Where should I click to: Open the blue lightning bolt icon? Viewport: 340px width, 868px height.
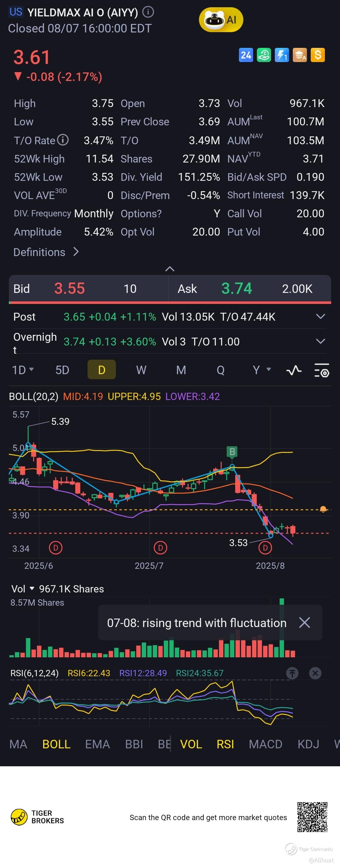[x=282, y=55]
